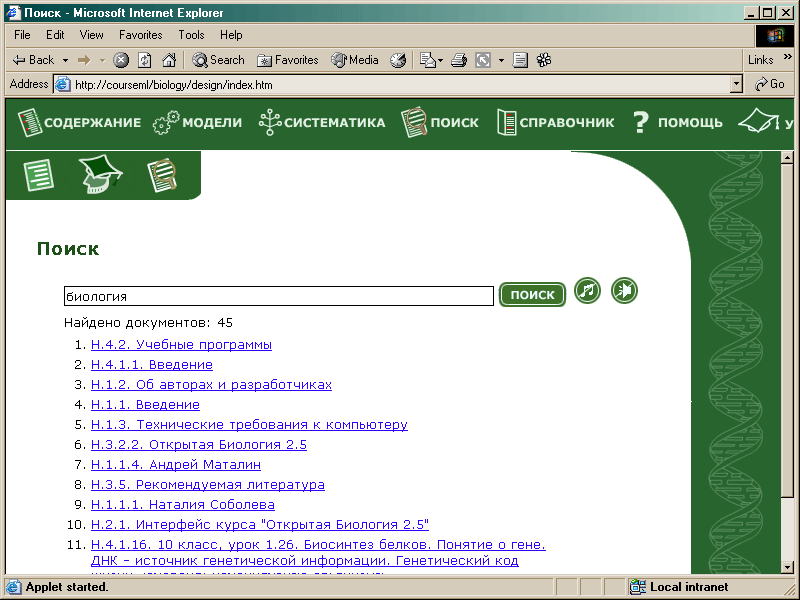Image resolution: width=800 pixels, height=600 pixels.
Task: Toggle the speaker mute button
Action: tap(624, 291)
